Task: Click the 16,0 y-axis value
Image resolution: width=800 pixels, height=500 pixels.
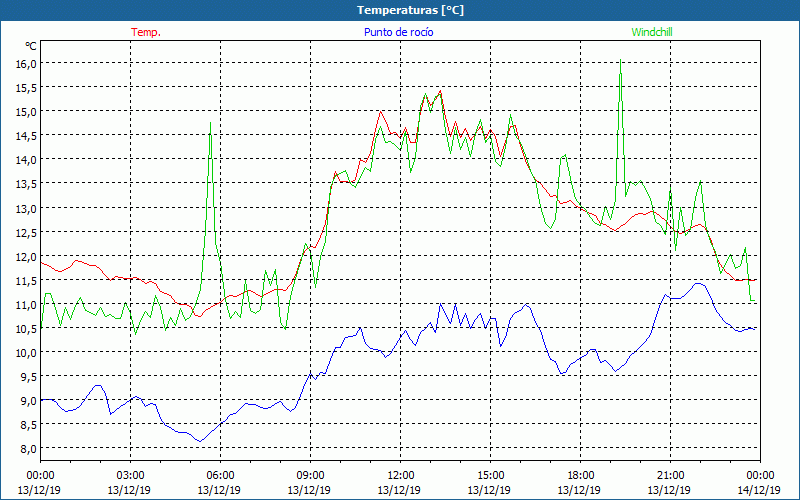Action: (x=28, y=63)
